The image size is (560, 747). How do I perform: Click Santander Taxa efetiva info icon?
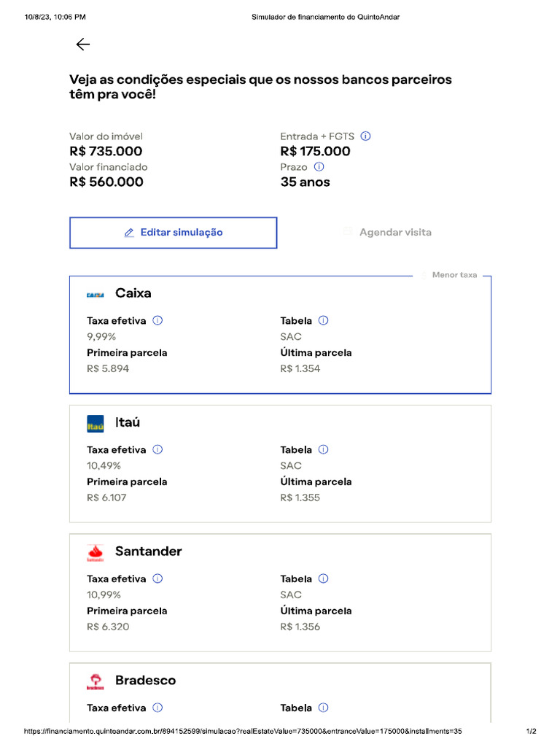(x=157, y=578)
